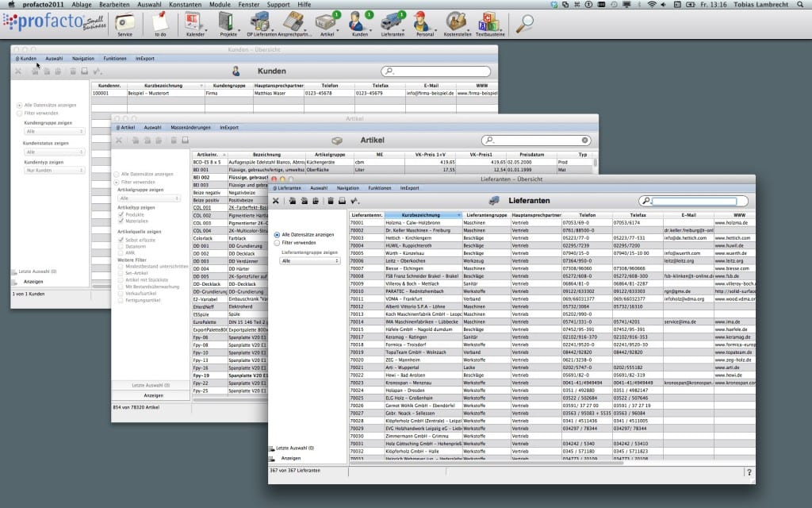Click the Lieferanten search input field
This screenshot has width=812, height=508.
click(x=694, y=201)
